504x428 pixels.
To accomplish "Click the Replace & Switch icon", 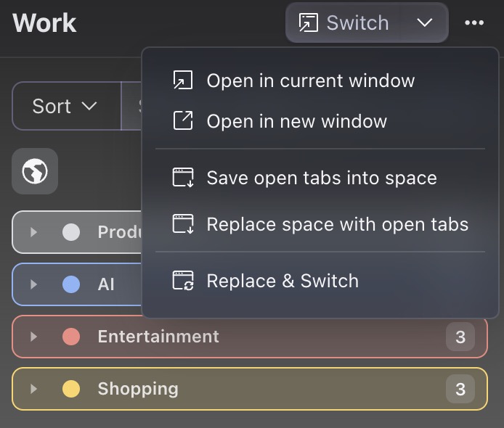I will 182,281.
